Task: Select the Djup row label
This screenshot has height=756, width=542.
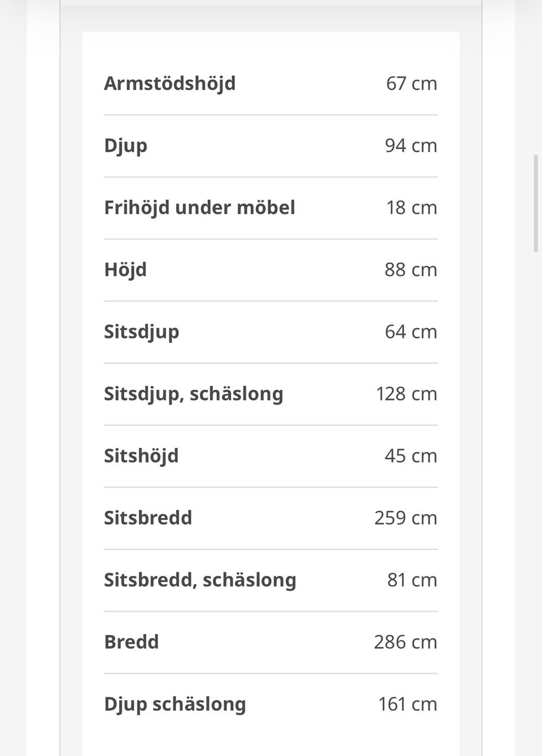Action: (125, 146)
